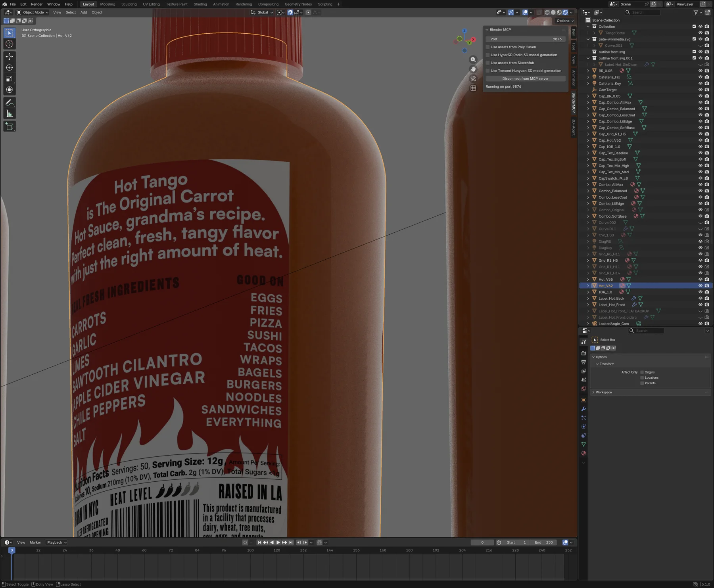Click Disconnect from MCP server button
This screenshot has height=588, width=714.
[x=525, y=79]
